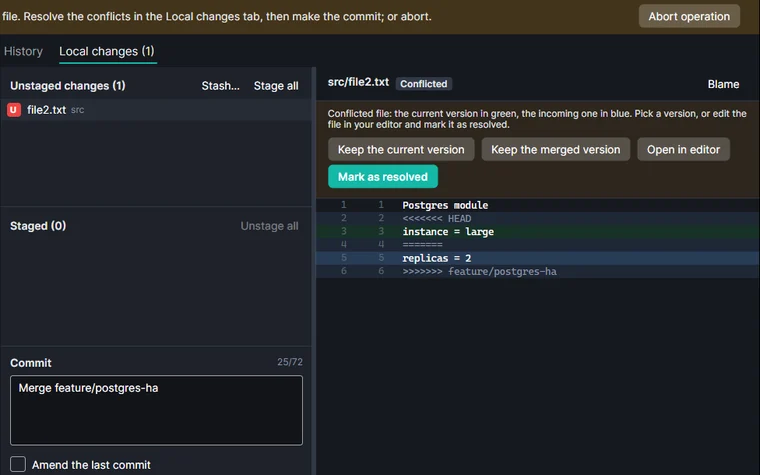The image size is (760, 475).
Task: Select file2.txt in unstaged changes
Action: (x=156, y=110)
